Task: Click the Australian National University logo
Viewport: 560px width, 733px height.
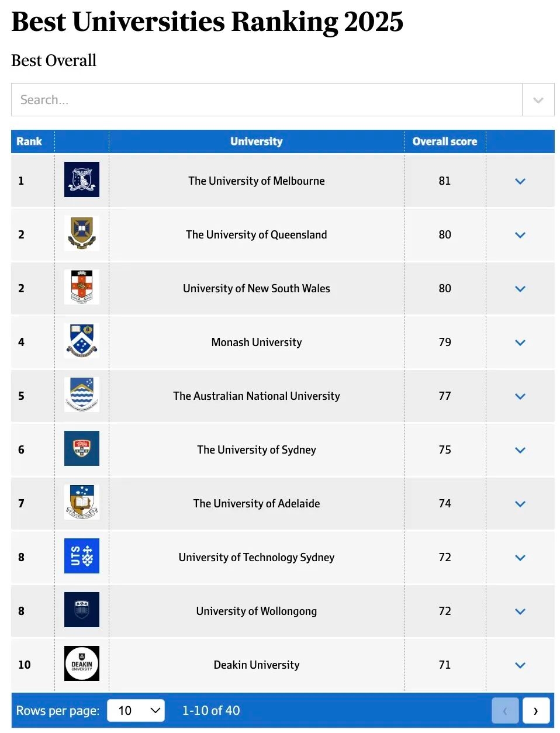Action: [82, 395]
